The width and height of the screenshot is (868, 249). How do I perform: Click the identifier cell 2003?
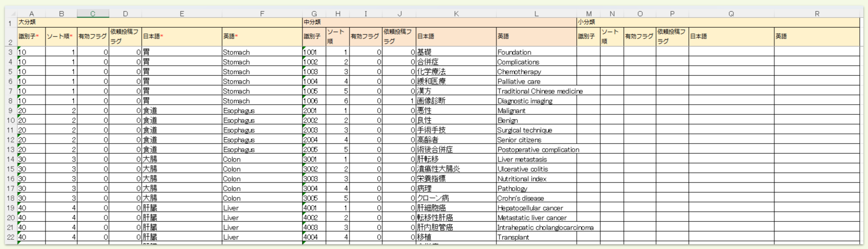point(314,130)
